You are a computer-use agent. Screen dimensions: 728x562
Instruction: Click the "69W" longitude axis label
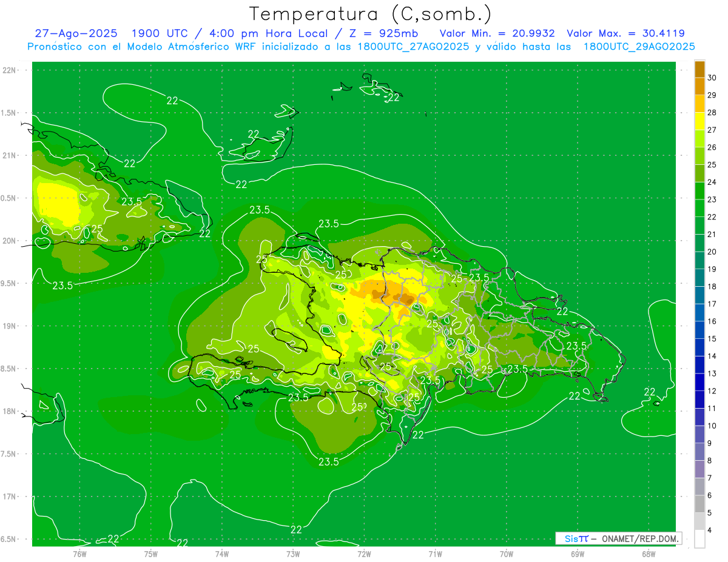tap(578, 554)
